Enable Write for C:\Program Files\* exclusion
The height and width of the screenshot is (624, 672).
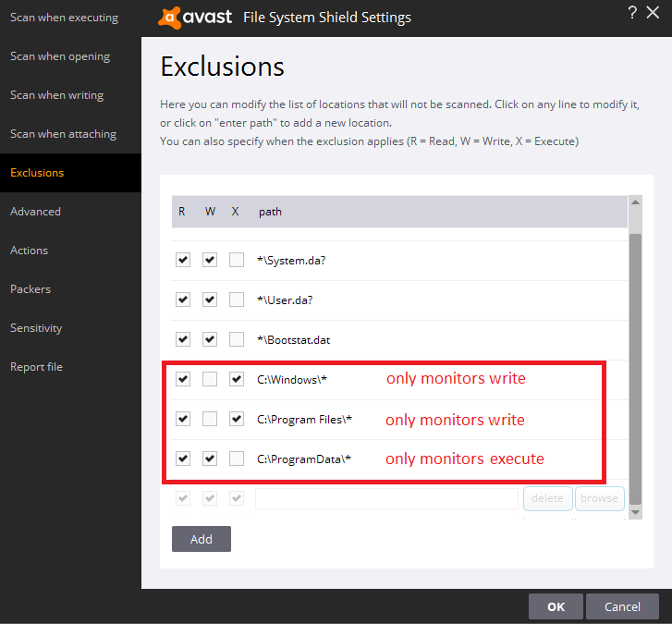[x=210, y=419]
